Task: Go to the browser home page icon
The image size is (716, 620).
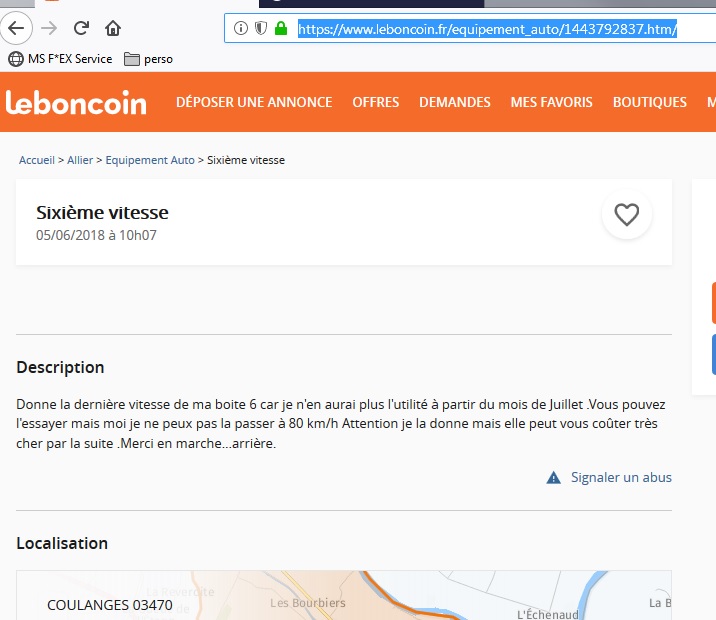Action: pyautogui.click(x=113, y=28)
